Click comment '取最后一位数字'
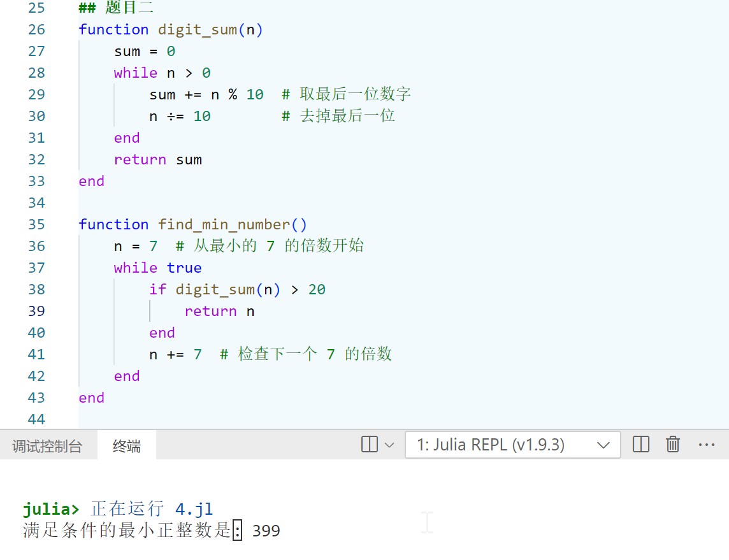This screenshot has width=729, height=560. (347, 94)
